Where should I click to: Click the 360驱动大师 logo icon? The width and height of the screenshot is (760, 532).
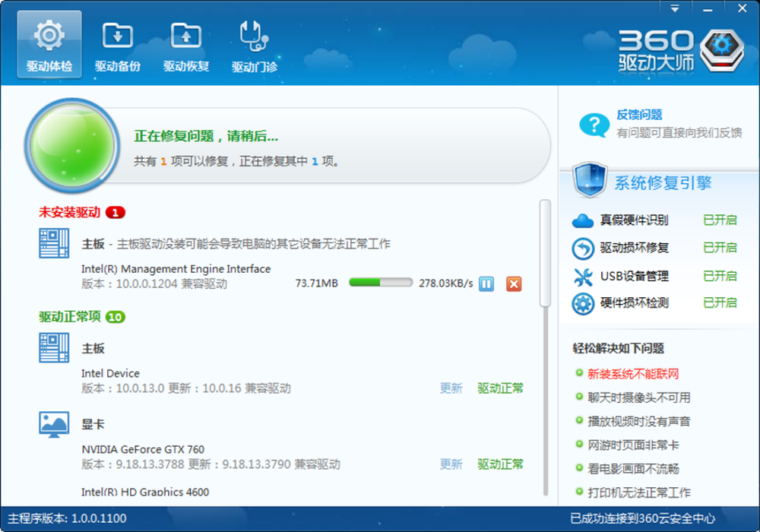[x=722, y=50]
